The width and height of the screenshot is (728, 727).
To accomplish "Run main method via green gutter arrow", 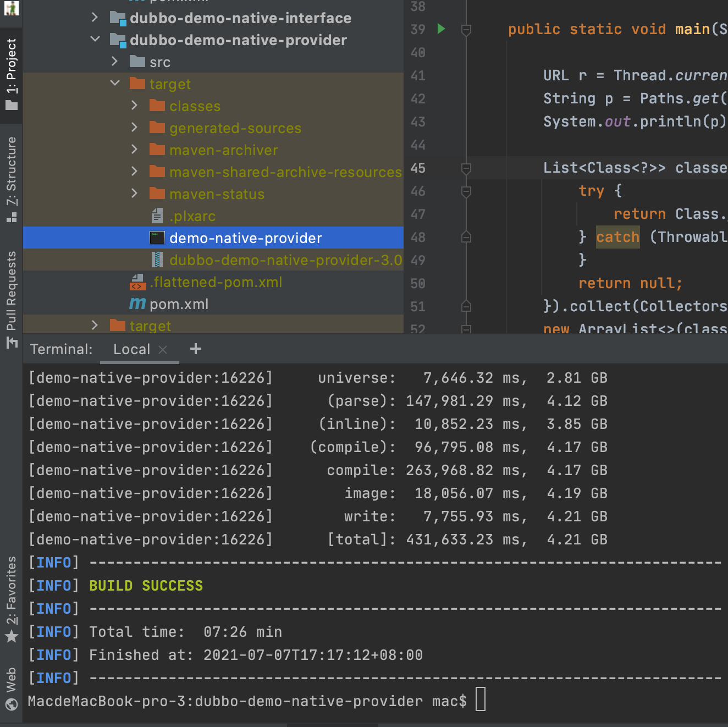I will [441, 29].
